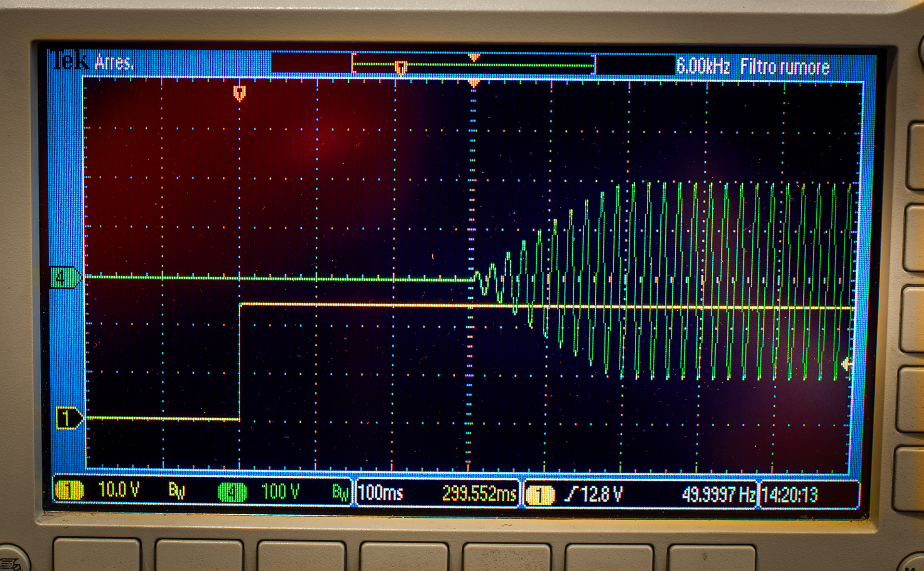This screenshot has height=571, width=924.
Task: Select the Arres. acquisition status label
Action: pyautogui.click(x=114, y=63)
